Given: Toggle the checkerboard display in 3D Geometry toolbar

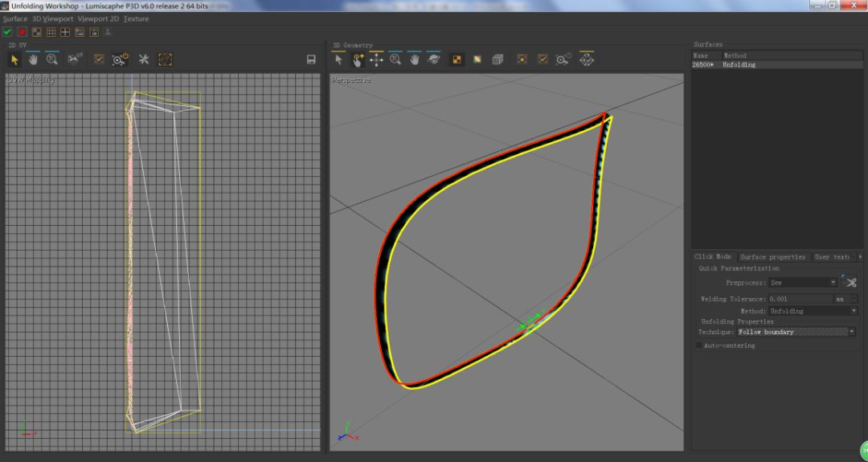Looking at the screenshot, I should [457, 59].
